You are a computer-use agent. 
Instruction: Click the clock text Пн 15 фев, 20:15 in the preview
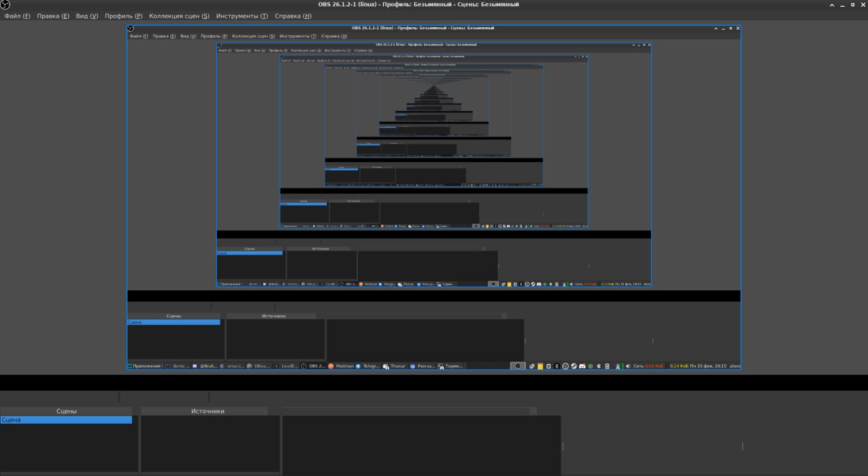(x=708, y=366)
